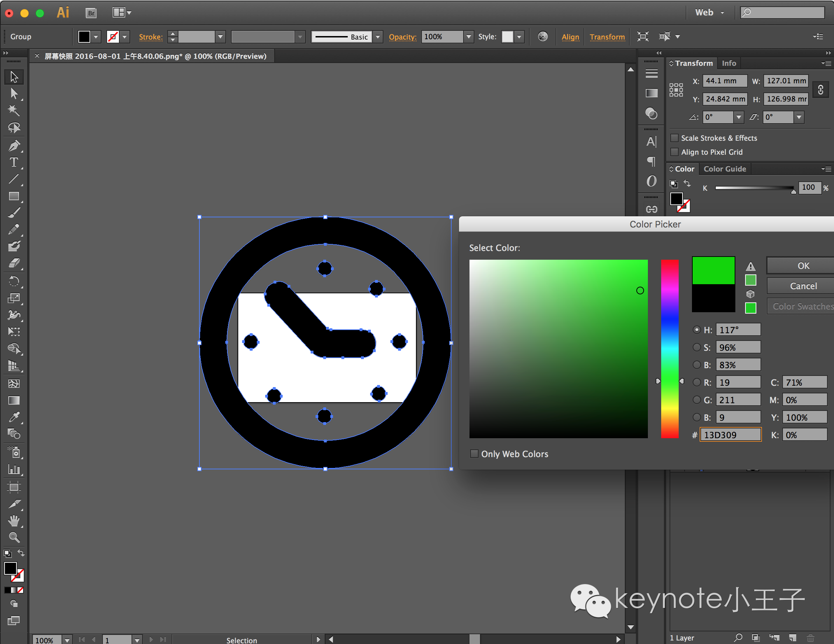Screen dimensions: 834x644
Task: Toggle the constrain width and height proportions link
Action: (820, 90)
